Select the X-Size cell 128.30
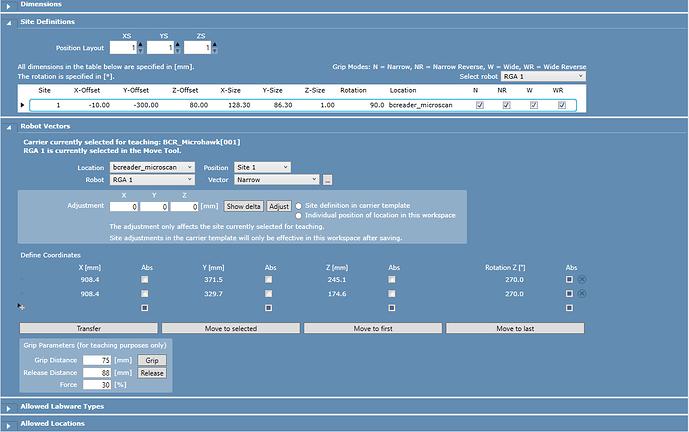 [x=239, y=105]
